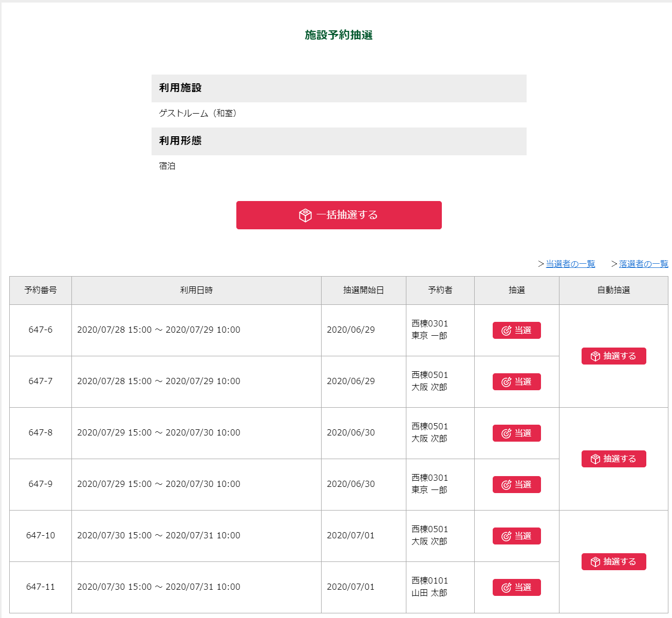Open the 当選者の一覧 winners list link
The image size is (672, 618).
[570, 264]
